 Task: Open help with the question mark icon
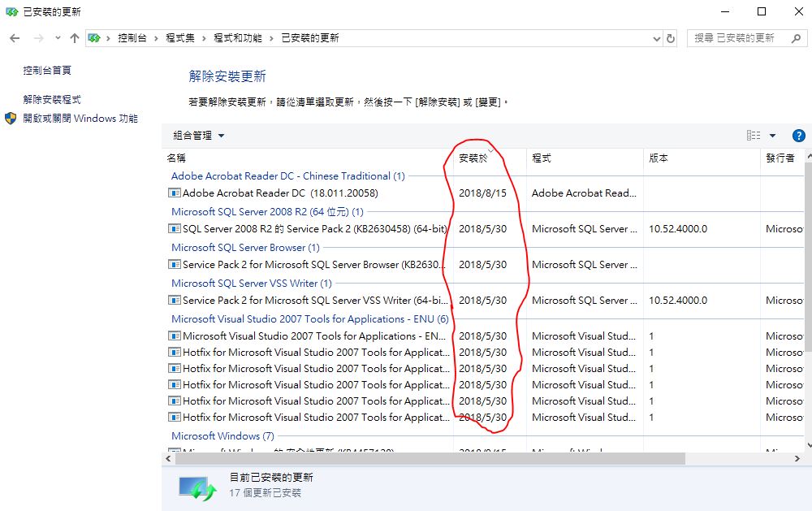coord(798,136)
